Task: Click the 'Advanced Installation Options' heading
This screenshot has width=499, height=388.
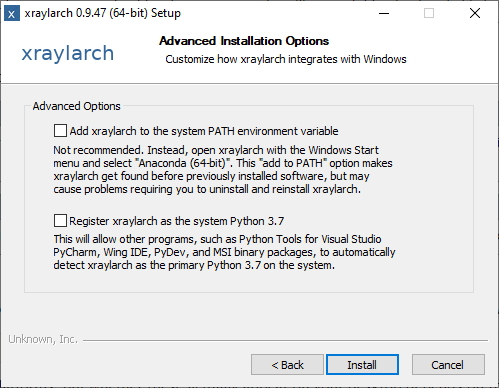Action: (244, 41)
